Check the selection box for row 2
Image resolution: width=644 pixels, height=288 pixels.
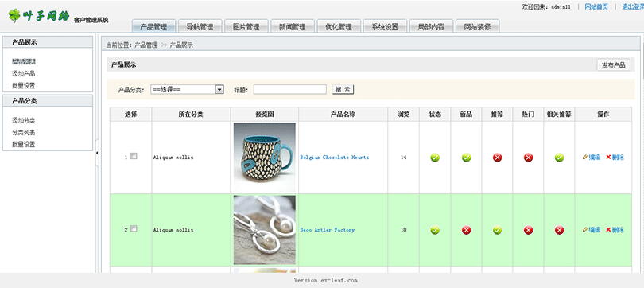[134, 229]
